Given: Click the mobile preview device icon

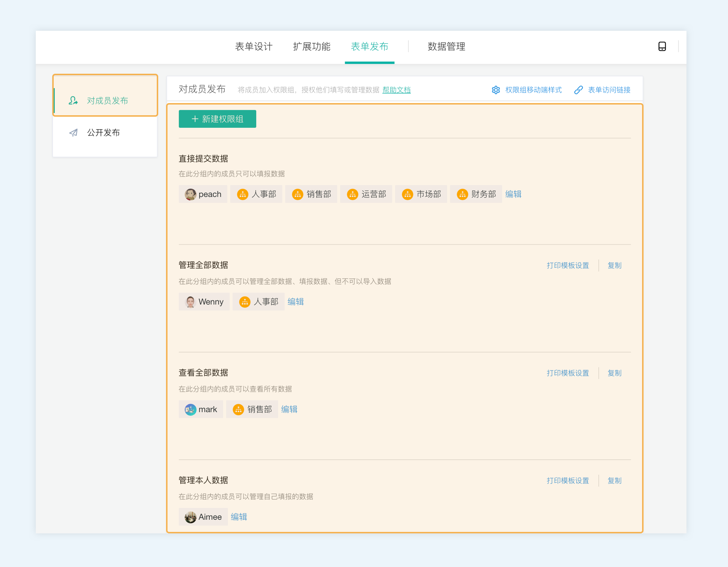Looking at the screenshot, I should click(x=662, y=47).
